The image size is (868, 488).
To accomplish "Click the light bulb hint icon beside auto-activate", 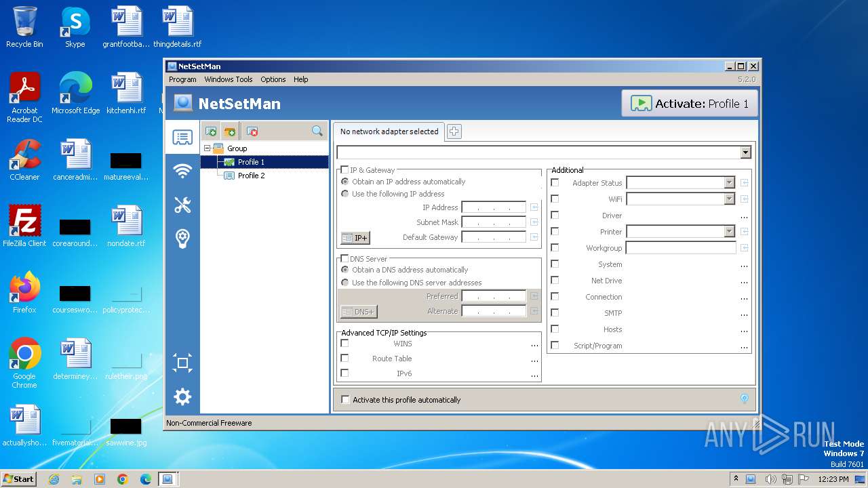I will tap(744, 399).
